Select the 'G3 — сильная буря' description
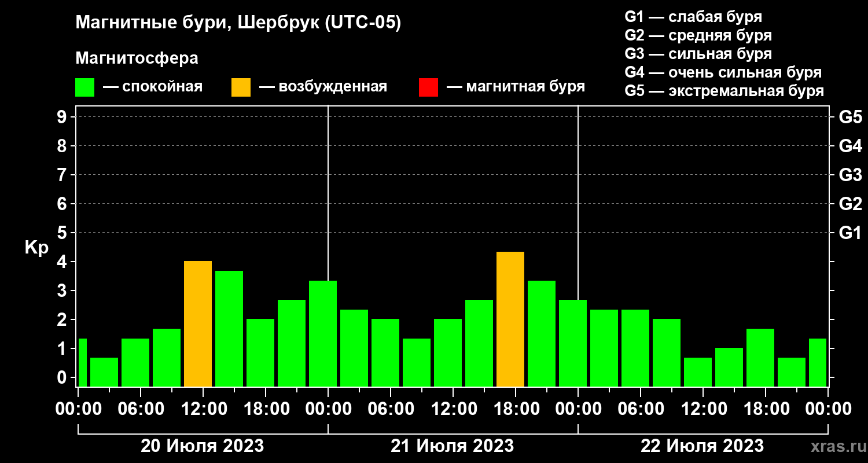Screen dimensions: 868x463 698,54
